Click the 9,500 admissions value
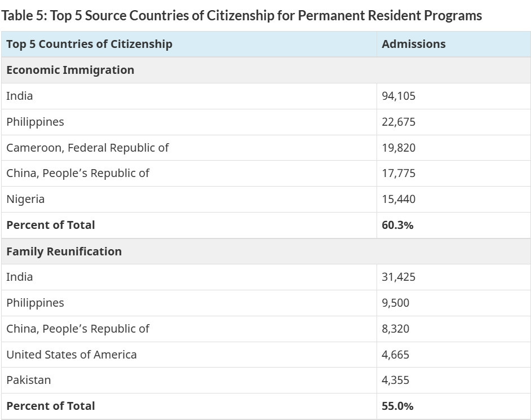Image resolution: width=531 pixels, height=420 pixels. [x=396, y=303]
